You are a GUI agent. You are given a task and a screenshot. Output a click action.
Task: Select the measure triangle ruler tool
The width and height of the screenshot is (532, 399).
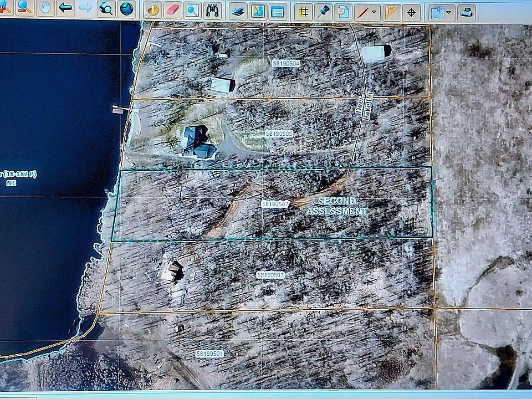point(392,12)
